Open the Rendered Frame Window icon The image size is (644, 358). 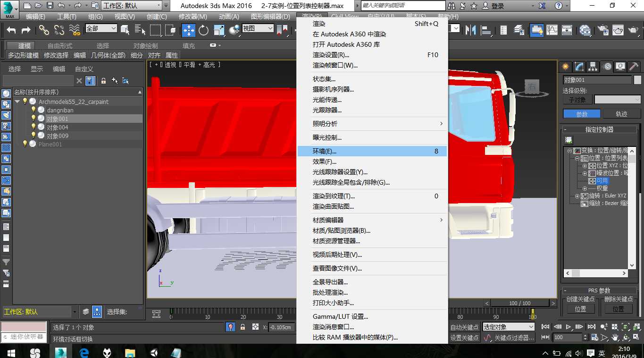coord(618,30)
